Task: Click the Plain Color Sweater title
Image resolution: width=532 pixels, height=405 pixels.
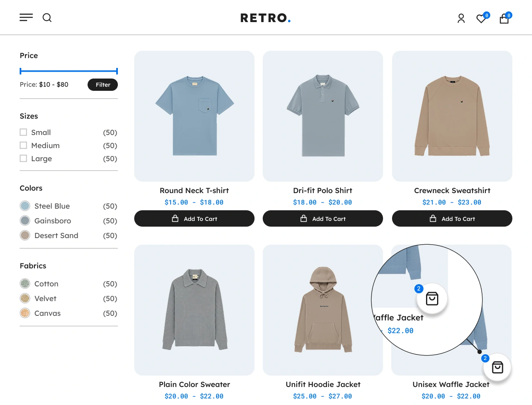Action: click(194, 385)
